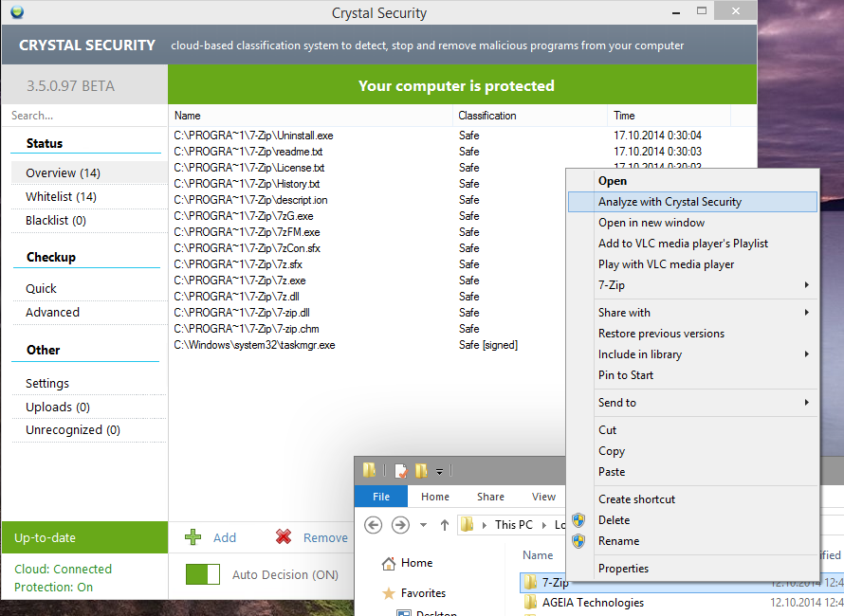Screen dimensions: 844x616
Task: Open the Advanced checkup
Action: pyautogui.click(x=89, y=312)
